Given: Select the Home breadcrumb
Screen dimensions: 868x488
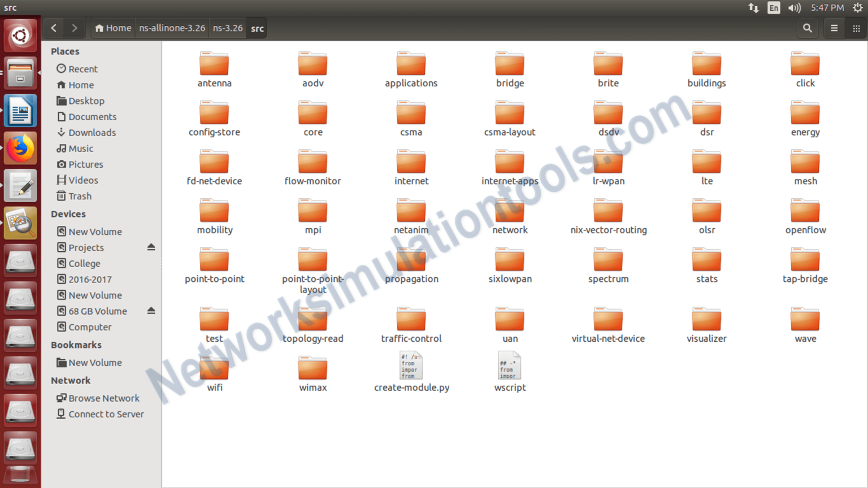Looking at the screenshot, I should (x=112, y=28).
